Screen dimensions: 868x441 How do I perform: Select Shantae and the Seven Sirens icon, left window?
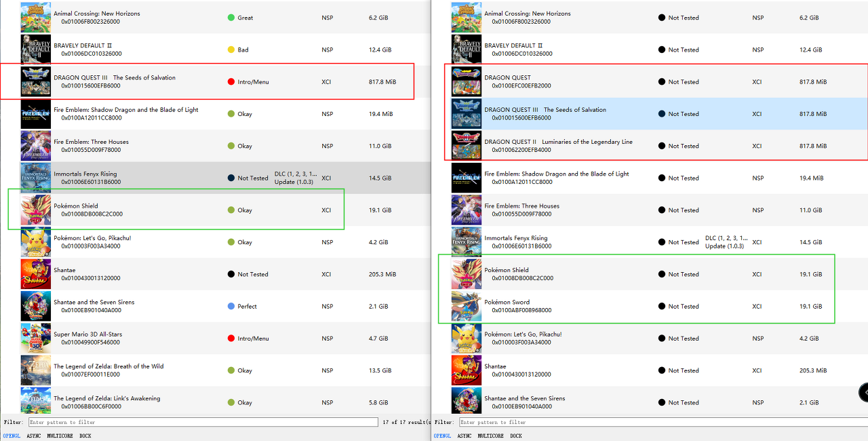(35, 306)
